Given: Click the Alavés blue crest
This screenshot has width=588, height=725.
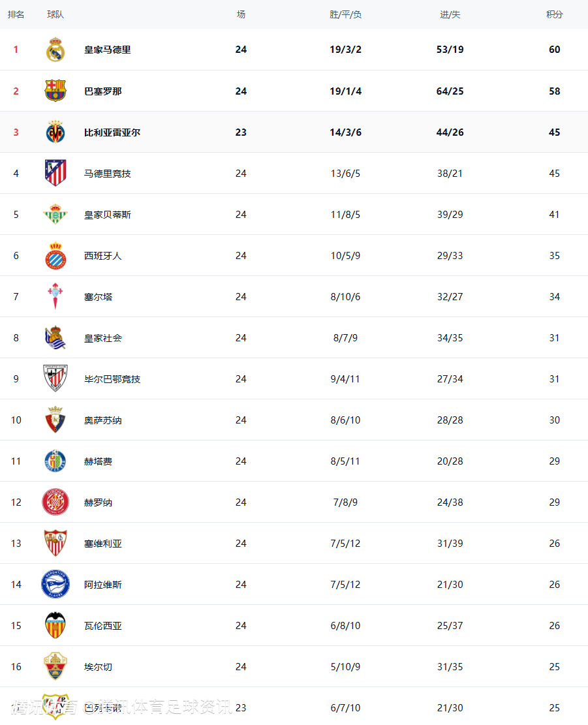Looking at the screenshot, I should pos(55,584).
